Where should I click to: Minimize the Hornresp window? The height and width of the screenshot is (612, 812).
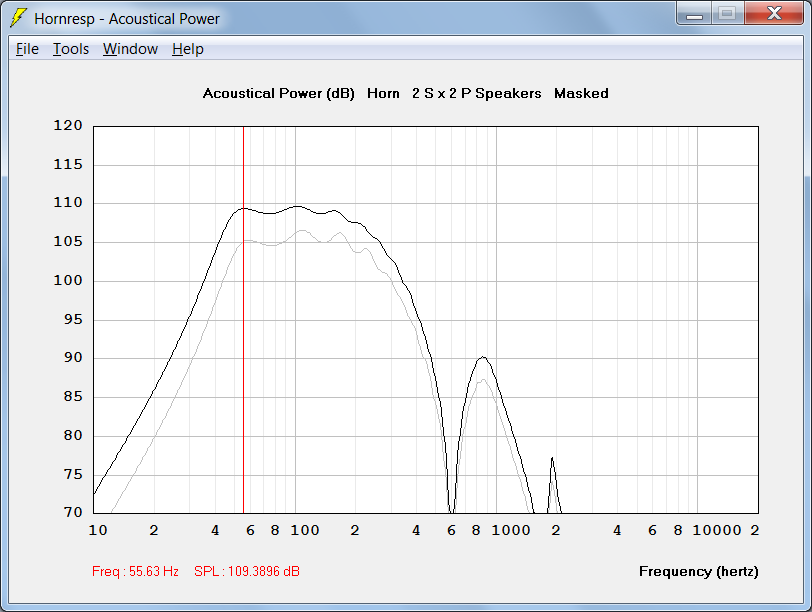coord(694,14)
